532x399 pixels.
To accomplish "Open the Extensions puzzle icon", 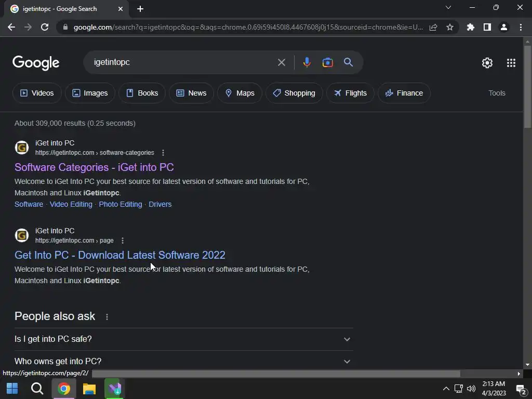I will [x=471, y=27].
